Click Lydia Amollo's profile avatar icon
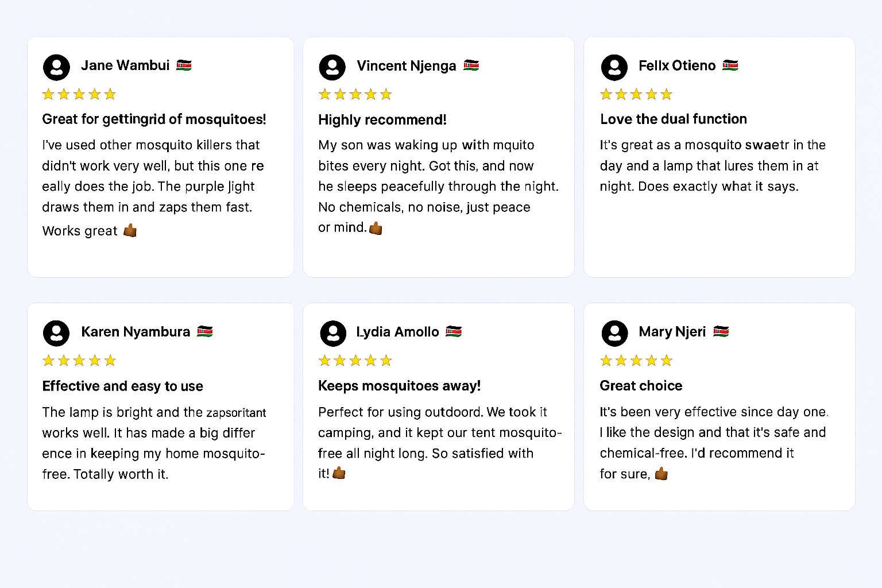Screen dimensions: 882x588 [332, 333]
